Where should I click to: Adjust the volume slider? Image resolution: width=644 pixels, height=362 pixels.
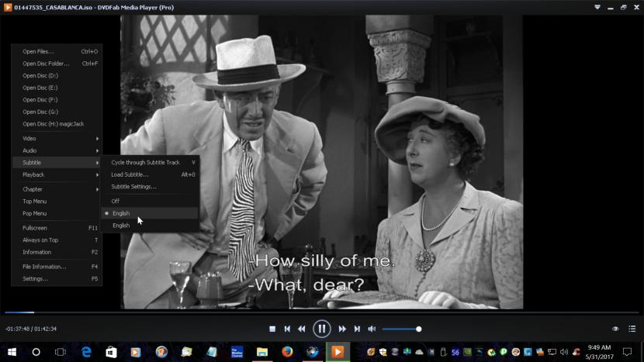click(x=402, y=329)
